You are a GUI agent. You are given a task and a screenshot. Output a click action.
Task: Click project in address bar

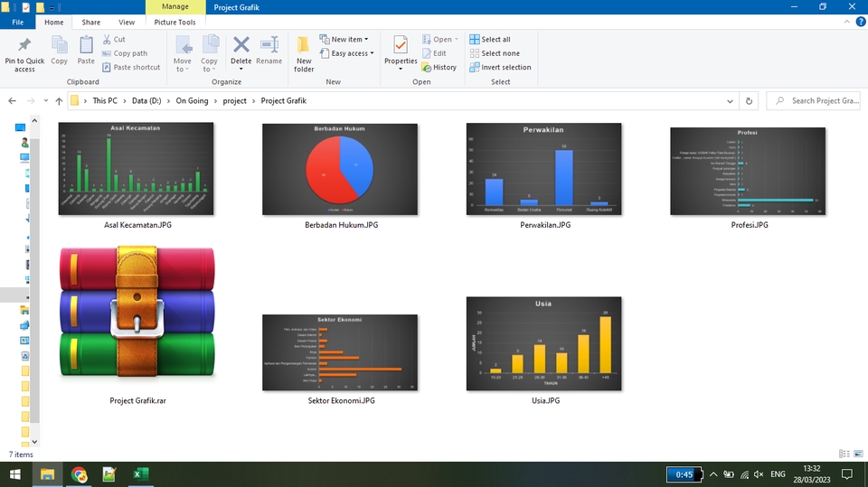click(x=235, y=100)
